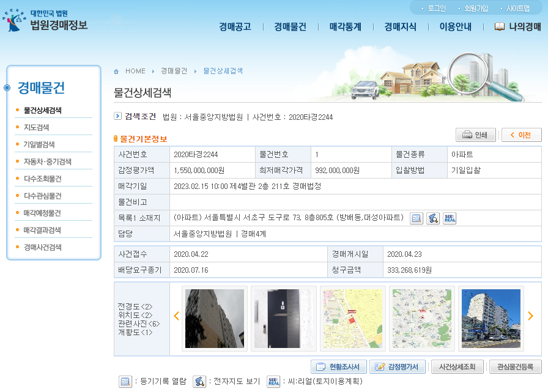Open the 경매지식 menu
This screenshot has width=548, height=392.
pos(400,27)
